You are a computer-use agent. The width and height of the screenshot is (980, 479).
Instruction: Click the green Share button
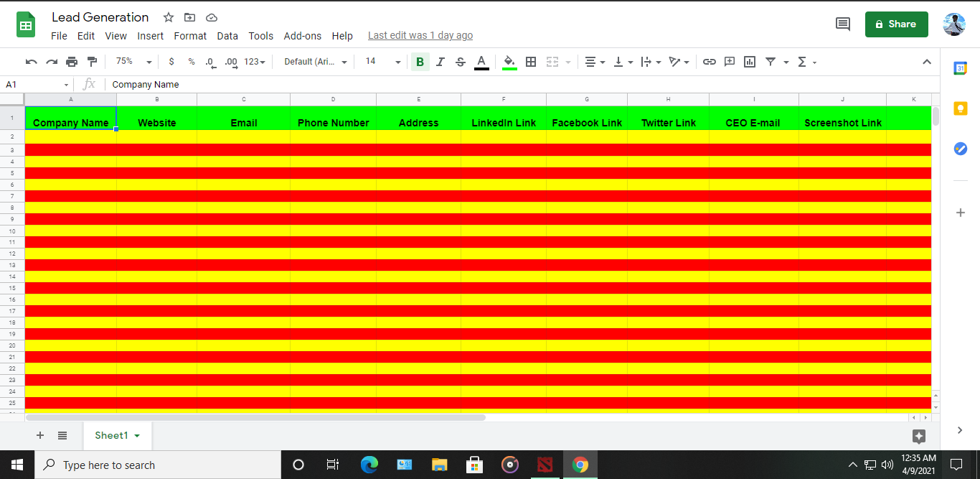[896, 24]
